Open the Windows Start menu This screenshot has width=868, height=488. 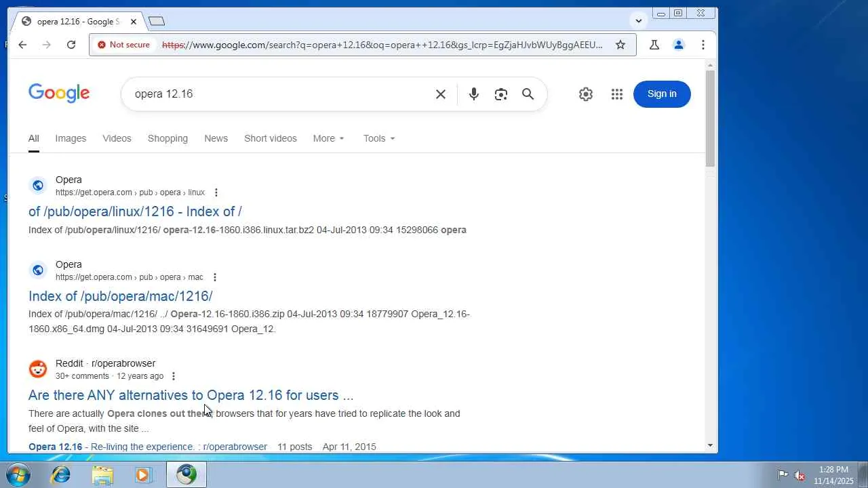coord(18,474)
